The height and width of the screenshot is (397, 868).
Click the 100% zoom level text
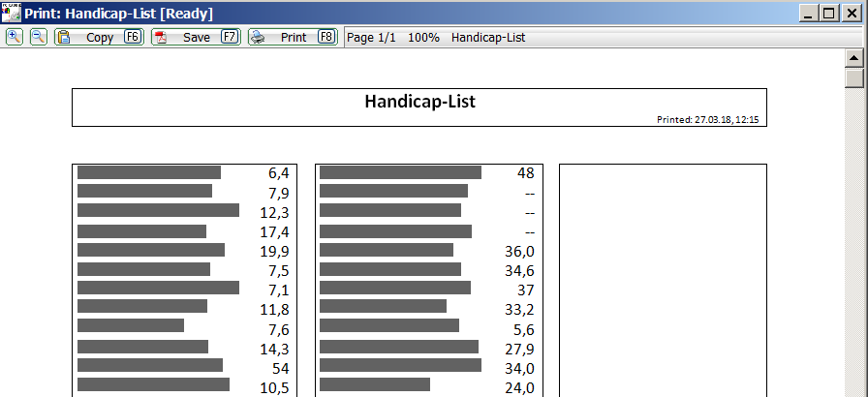tap(423, 38)
